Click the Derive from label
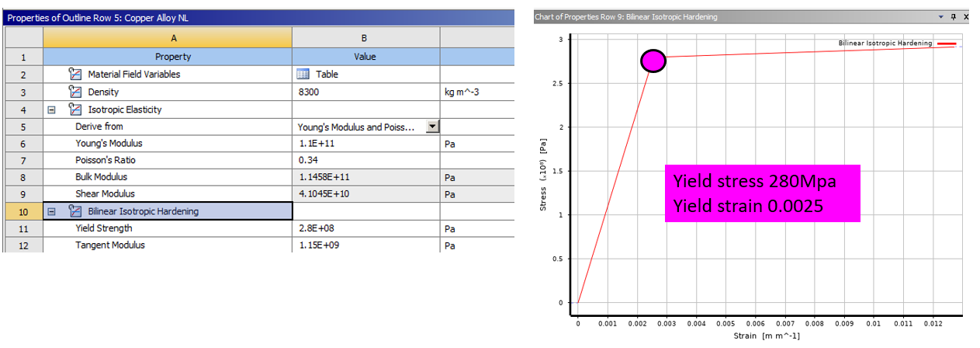This screenshot has height=348, width=980. (99, 127)
